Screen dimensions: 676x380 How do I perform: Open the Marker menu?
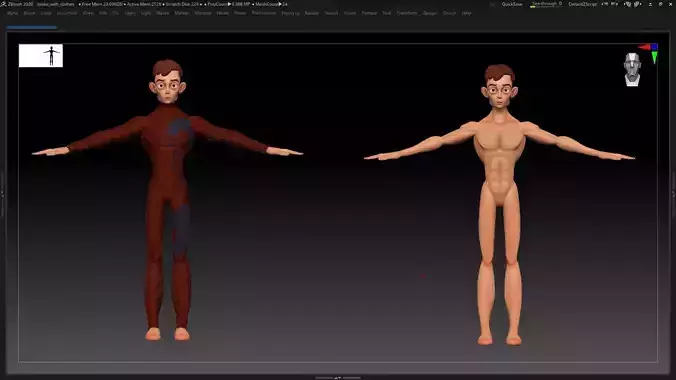(x=182, y=13)
